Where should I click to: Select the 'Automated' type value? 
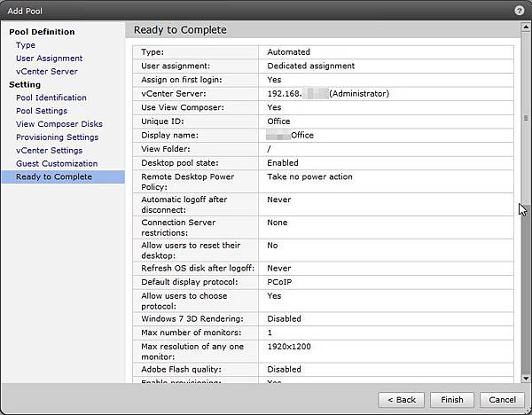tap(289, 52)
